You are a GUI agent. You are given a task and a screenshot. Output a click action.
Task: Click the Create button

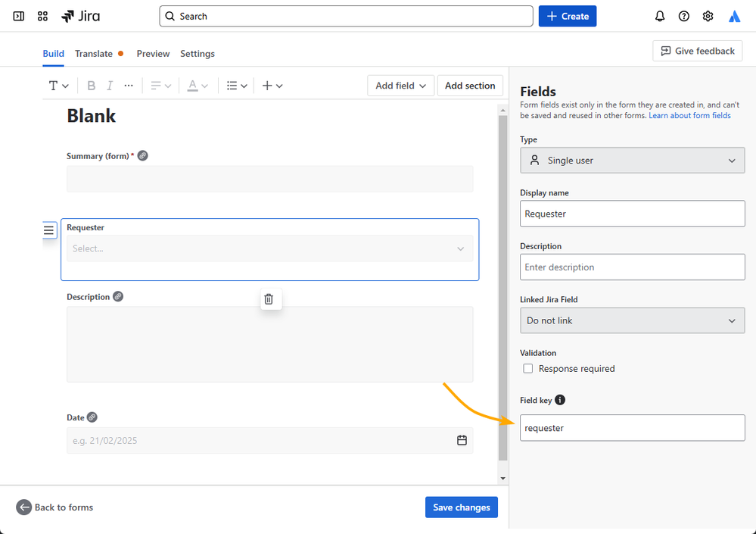[568, 16]
